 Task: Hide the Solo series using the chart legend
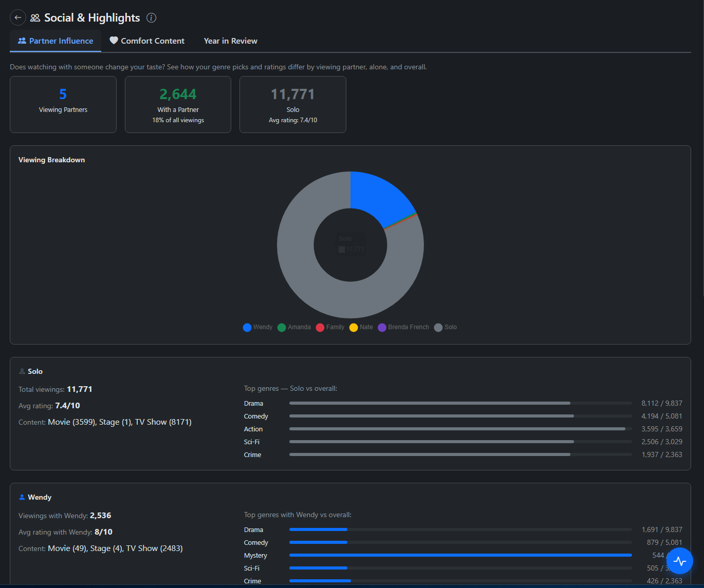[x=445, y=327]
